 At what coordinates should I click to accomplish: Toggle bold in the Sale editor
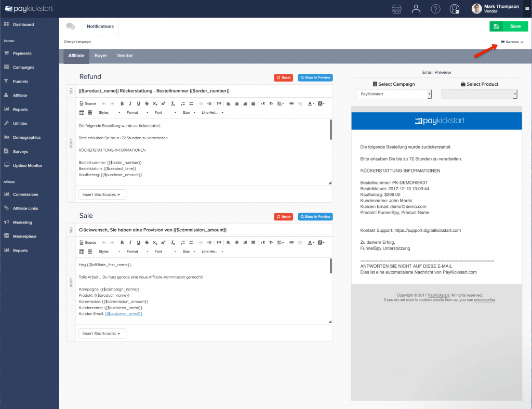coord(122,243)
